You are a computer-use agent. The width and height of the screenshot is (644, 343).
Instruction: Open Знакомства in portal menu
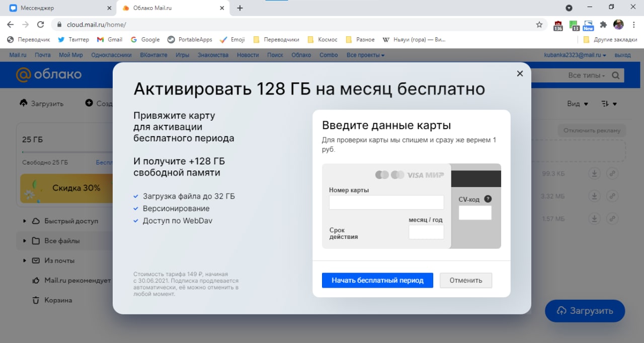(x=213, y=55)
